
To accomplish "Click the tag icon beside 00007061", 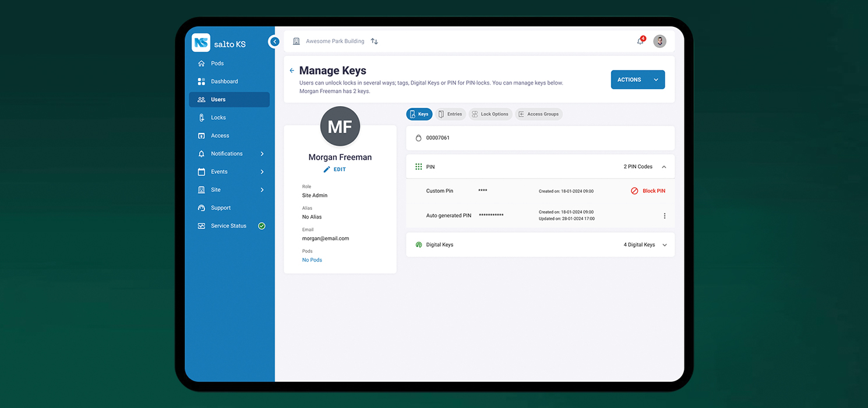I will pyautogui.click(x=418, y=138).
